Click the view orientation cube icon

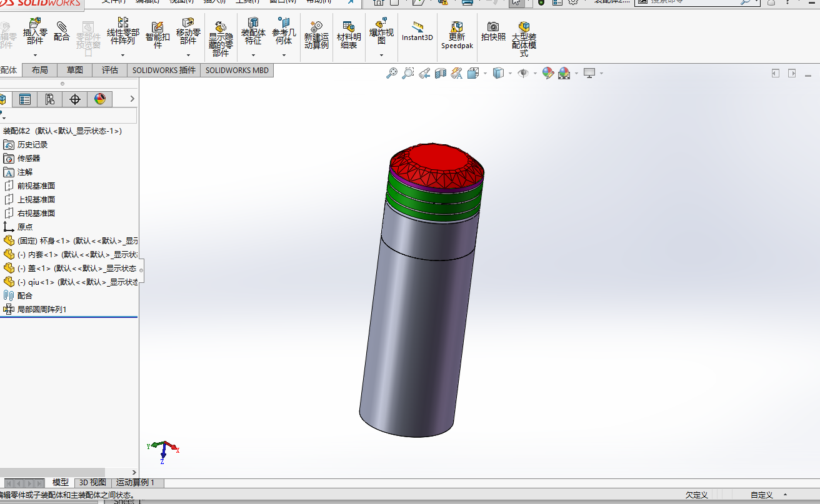[x=473, y=74]
